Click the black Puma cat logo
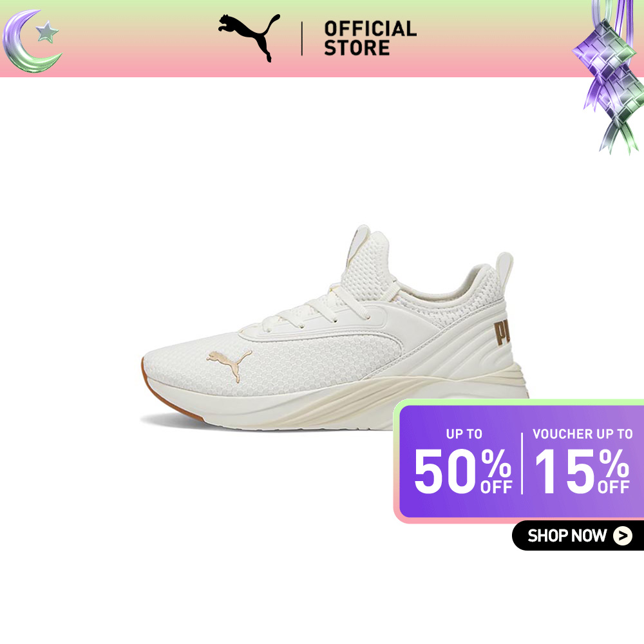644x644 pixels. [x=249, y=37]
